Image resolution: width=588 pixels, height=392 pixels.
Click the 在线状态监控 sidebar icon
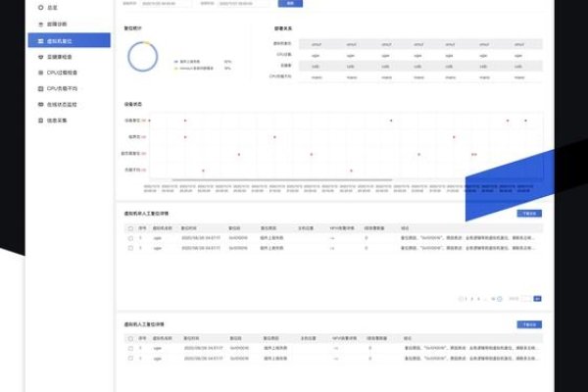coord(39,104)
